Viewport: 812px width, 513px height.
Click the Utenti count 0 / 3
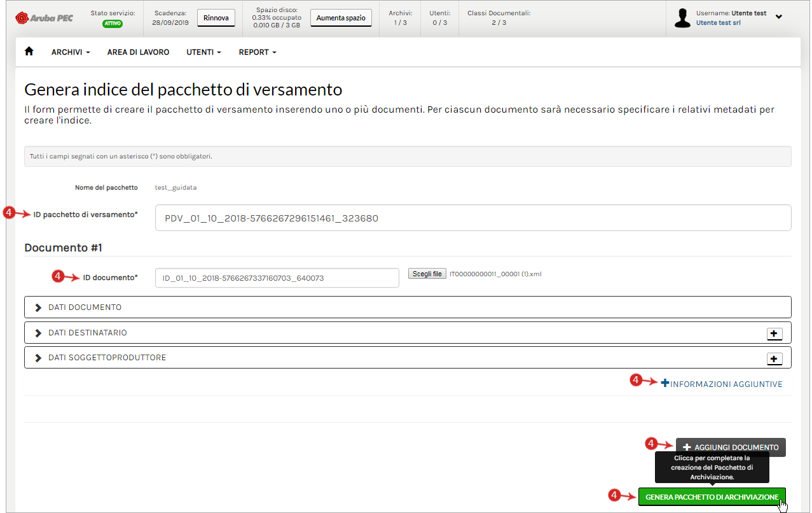440,22
